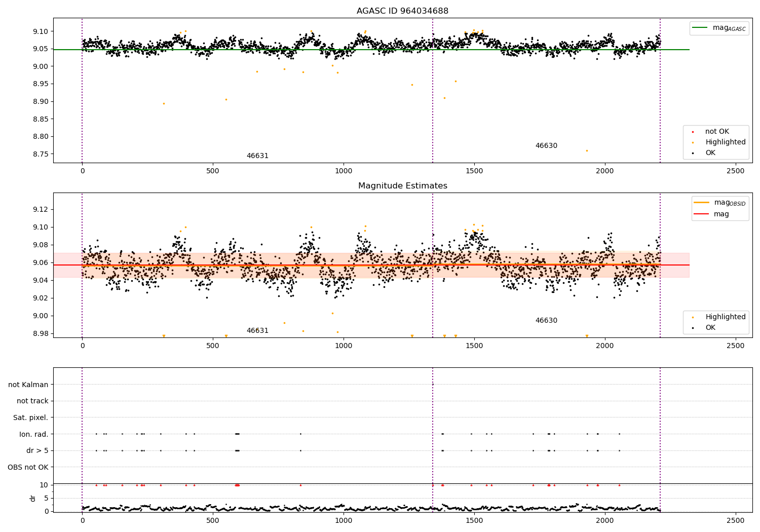Click the dr > 5 row label
The image size is (760, 532).
(x=37, y=451)
